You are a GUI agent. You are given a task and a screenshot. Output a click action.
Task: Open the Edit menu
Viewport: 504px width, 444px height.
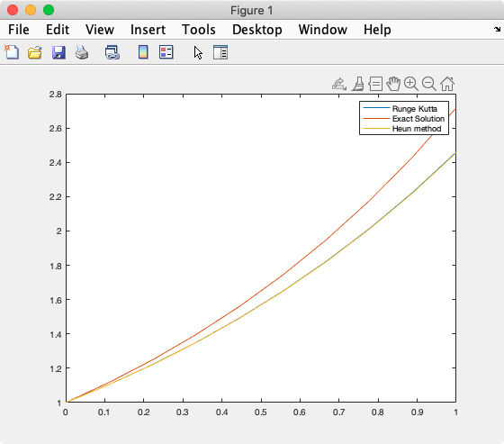58,30
